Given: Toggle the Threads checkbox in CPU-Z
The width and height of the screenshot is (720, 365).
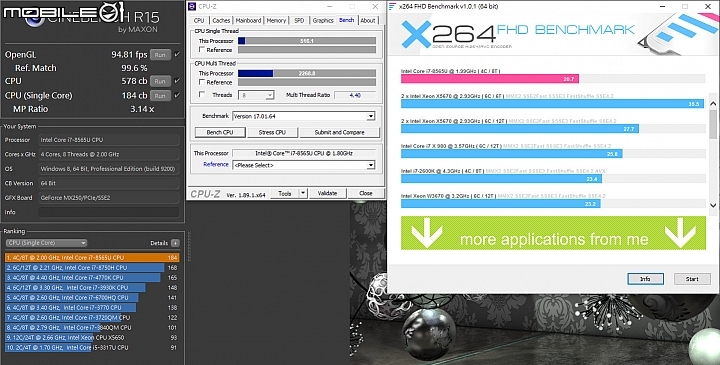Looking at the screenshot, I should click(202, 95).
